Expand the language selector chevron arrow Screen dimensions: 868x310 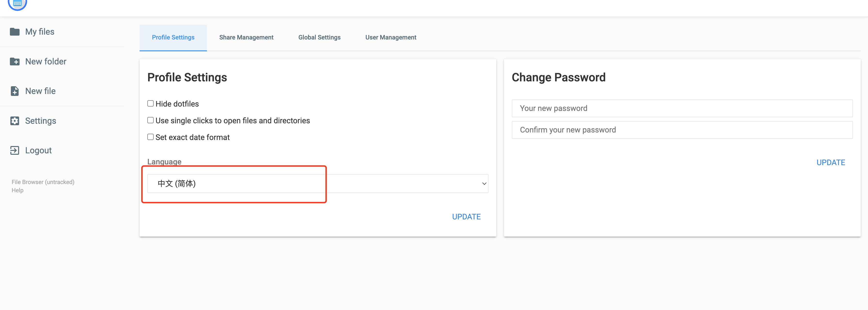[484, 183]
